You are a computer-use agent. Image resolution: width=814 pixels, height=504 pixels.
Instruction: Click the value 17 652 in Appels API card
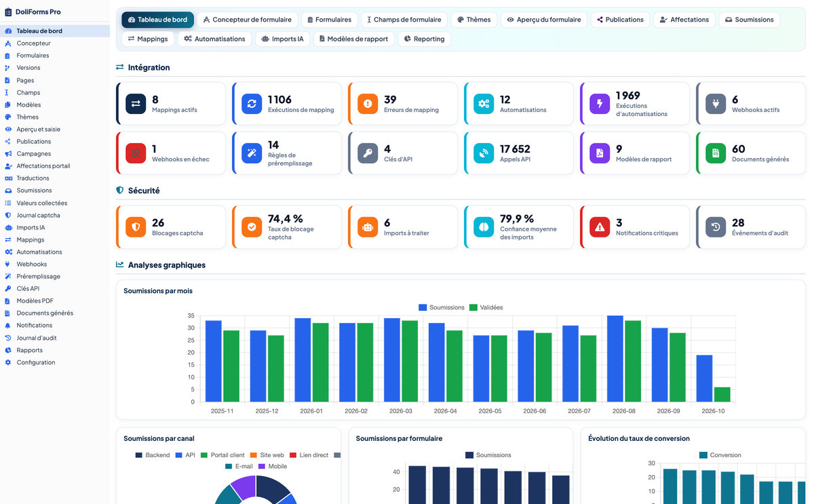[x=516, y=149]
